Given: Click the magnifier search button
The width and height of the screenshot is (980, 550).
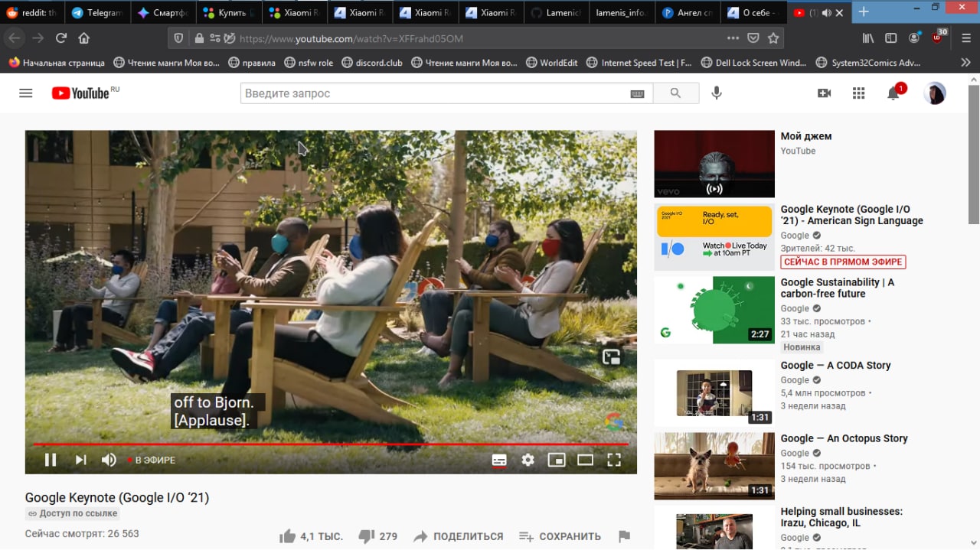Looking at the screenshot, I should click(675, 93).
